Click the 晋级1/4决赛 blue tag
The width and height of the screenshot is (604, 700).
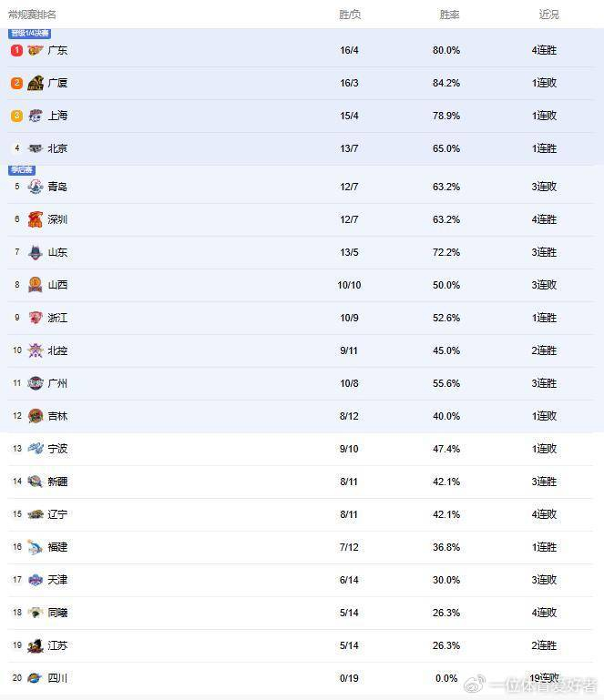tap(30, 34)
